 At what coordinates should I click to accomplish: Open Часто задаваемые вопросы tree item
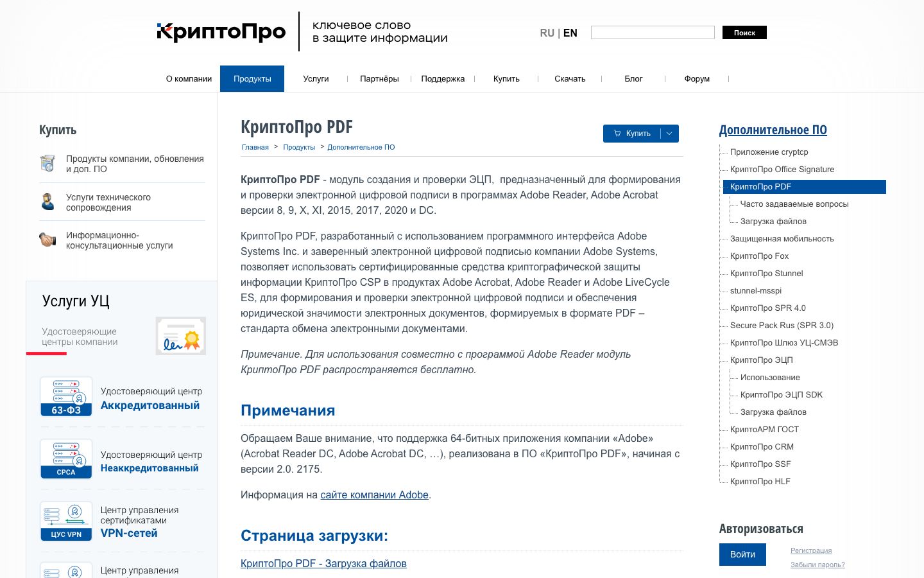(x=794, y=204)
